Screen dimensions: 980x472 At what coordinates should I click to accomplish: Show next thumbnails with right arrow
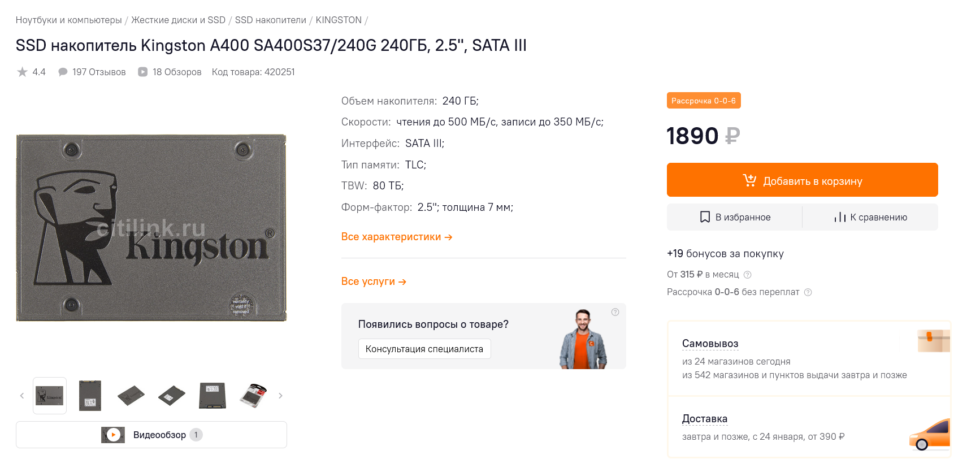click(x=280, y=396)
